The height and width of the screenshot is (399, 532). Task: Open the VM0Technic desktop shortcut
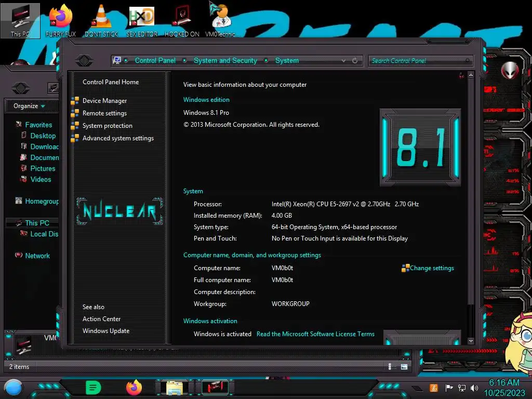point(222,20)
